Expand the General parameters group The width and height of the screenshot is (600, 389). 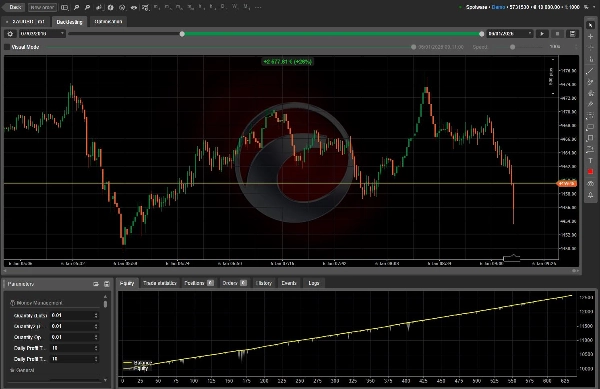click(x=22, y=370)
